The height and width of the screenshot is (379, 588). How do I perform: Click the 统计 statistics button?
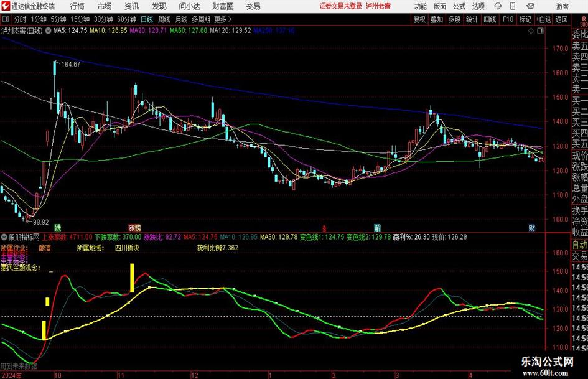coord(472,19)
